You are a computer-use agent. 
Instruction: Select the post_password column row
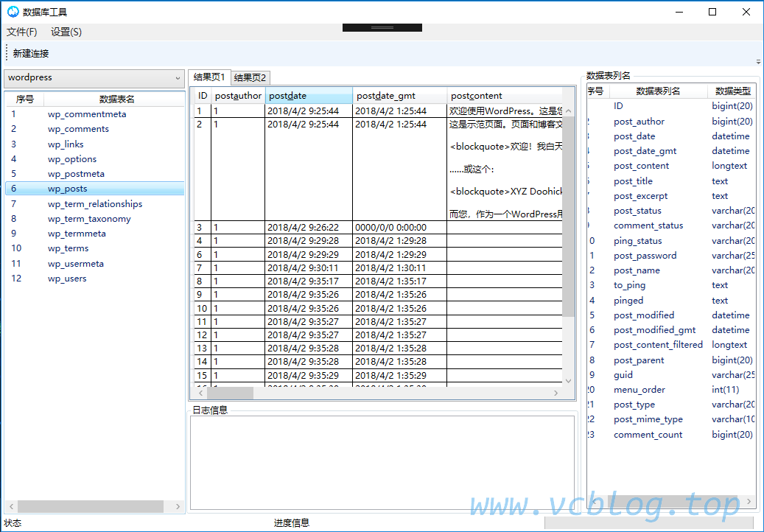671,256
